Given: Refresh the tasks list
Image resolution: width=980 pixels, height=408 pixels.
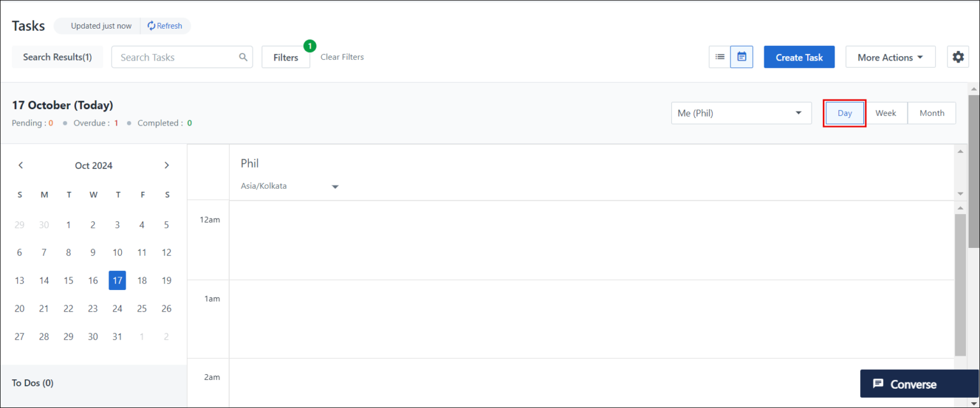Looking at the screenshot, I should (x=165, y=25).
